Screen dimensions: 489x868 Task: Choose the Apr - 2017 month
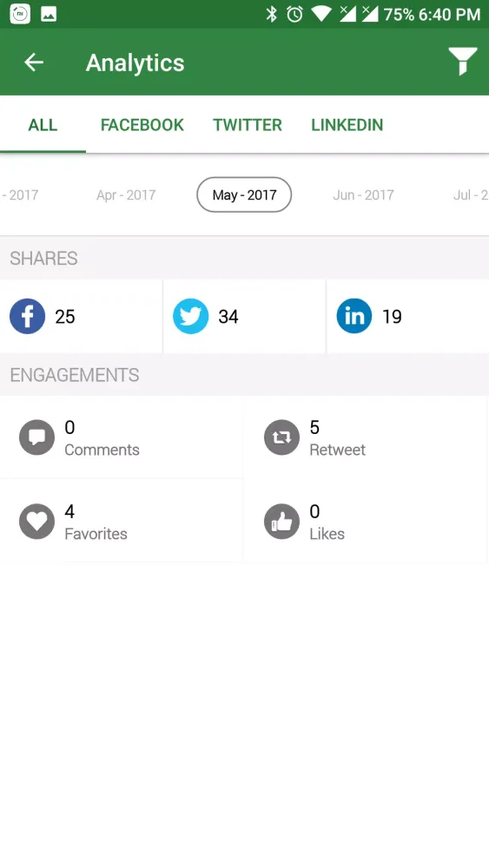[x=126, y=194]
